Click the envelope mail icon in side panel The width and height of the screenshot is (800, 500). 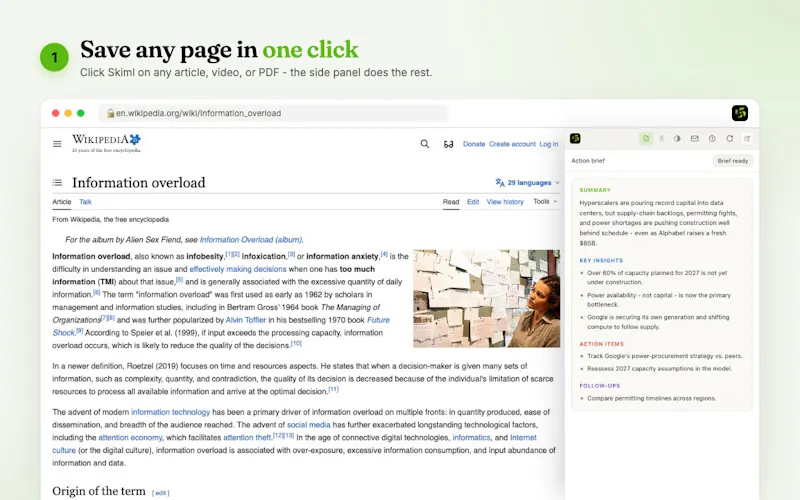[694, 139]
